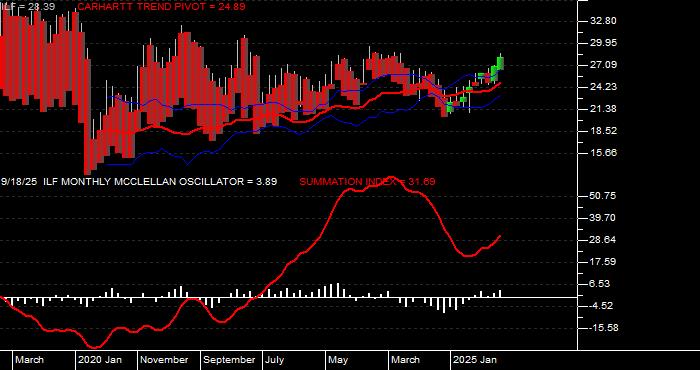
Task: Click the 'SUMMATION INDEX = 31.69' label
Action: click(367, 182)
